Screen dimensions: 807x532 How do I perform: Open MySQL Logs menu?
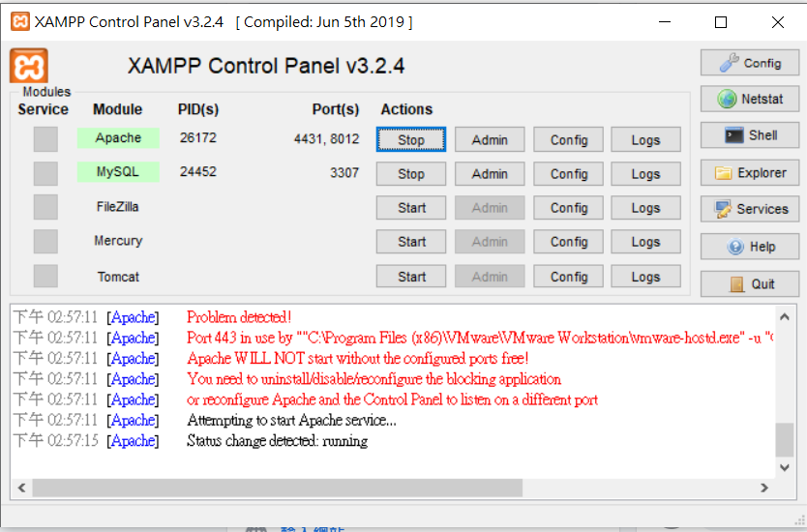tap(646, 174)
